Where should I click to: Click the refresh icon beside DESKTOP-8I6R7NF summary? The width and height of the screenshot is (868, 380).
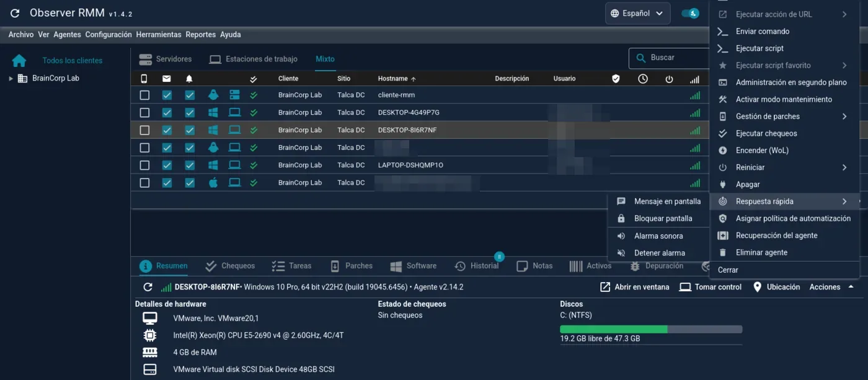148,287
